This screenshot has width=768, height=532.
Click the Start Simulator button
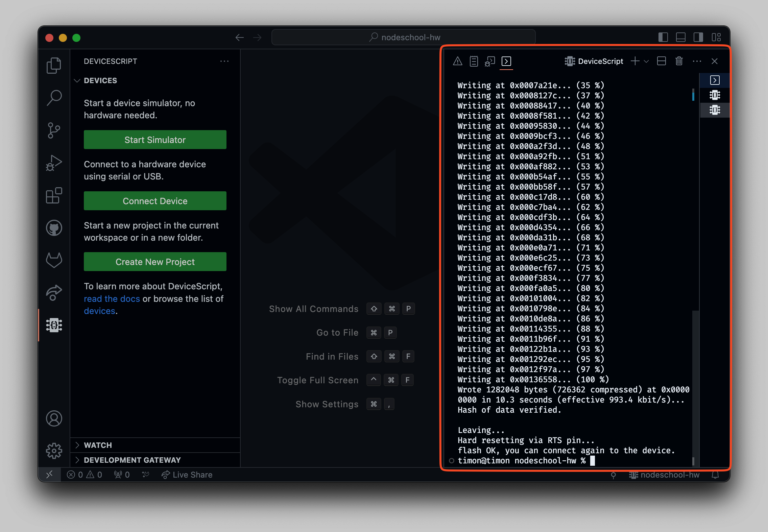click(155, 140)
